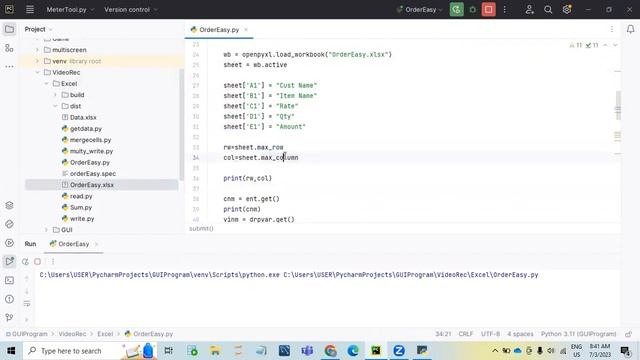Open Chrome from the taskbar
The height and width of the screenshot is (360, 640).
(x=330, y=351)
